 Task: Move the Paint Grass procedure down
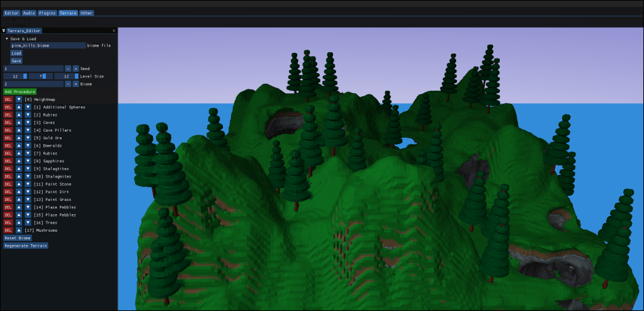[x=28, y=200]
